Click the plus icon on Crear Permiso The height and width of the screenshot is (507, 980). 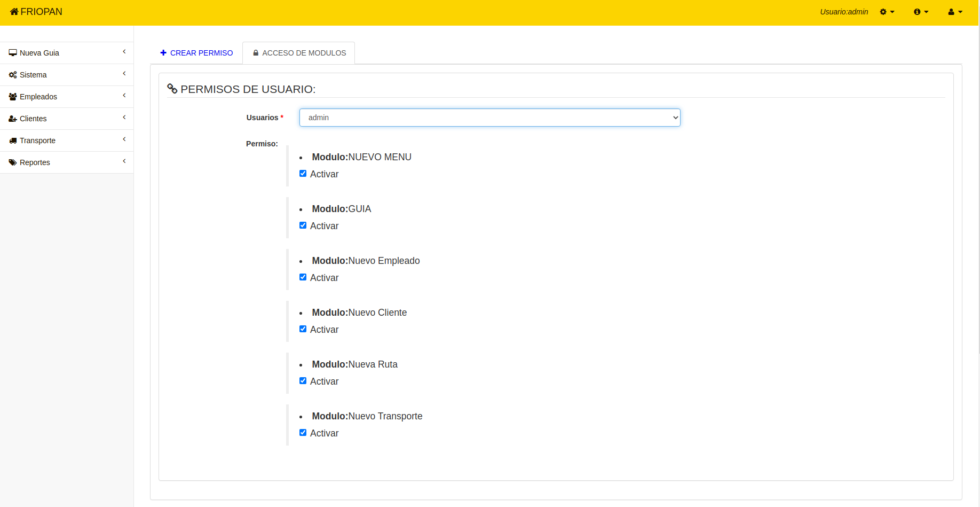163,53
